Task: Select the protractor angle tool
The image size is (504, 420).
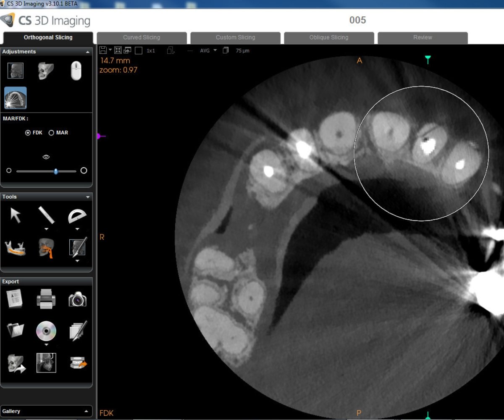Action: [77, 216]
